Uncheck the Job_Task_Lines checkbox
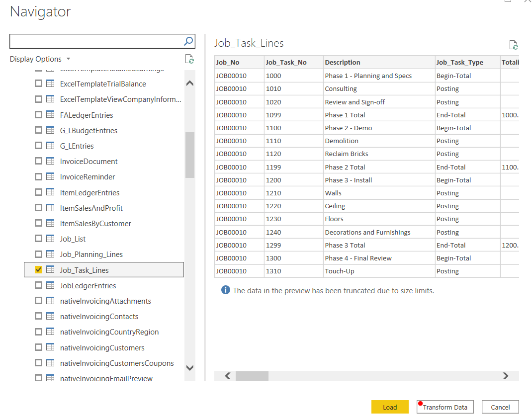The height and width of the screenshot is (420, 532). pyautogui.click(x=38, y=269)
